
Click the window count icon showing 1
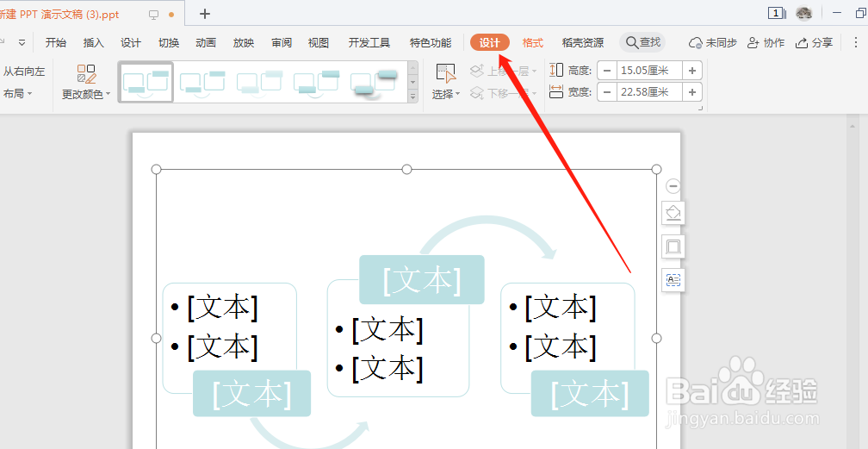tap(778, 13)
